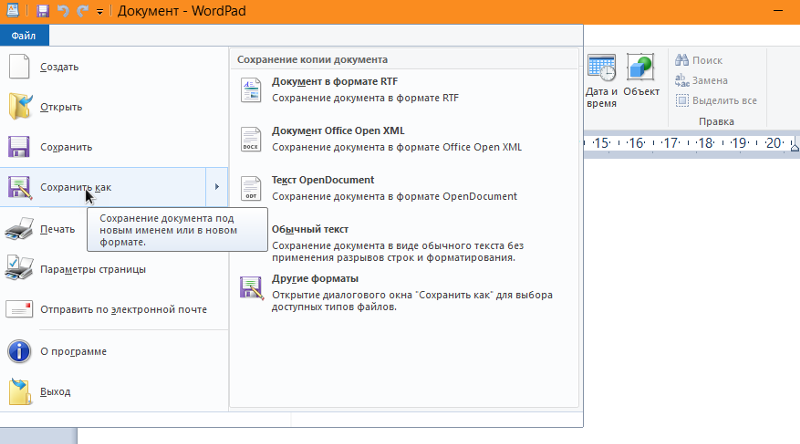Screen dimensions: 800x444
Task: Click the binoculars icon next to Поиск
Action: pyautogui.click(x=682, y=60)
